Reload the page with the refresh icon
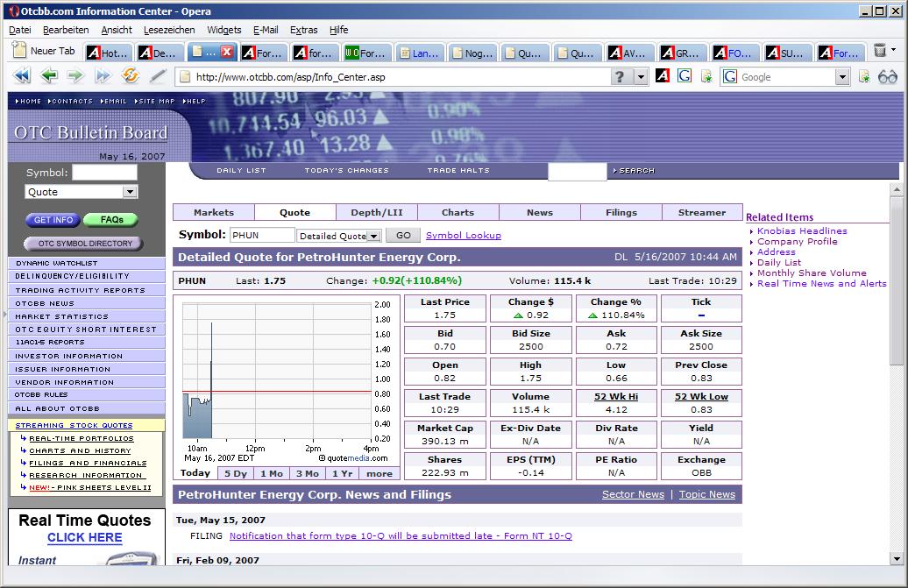 (x=129, y=76)
